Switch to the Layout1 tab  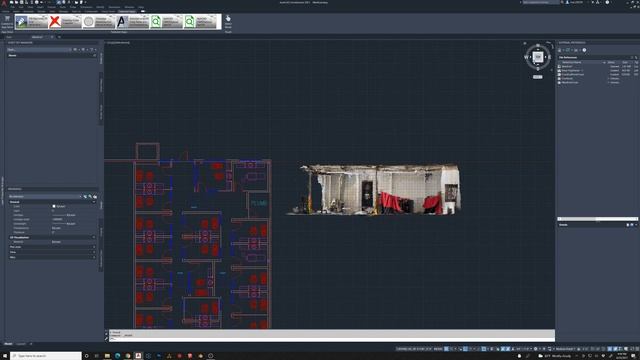tap(21, 344)
